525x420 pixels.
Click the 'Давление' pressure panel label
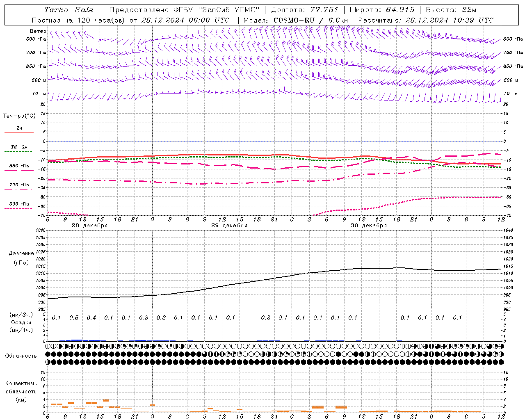[x=21, y=253]
